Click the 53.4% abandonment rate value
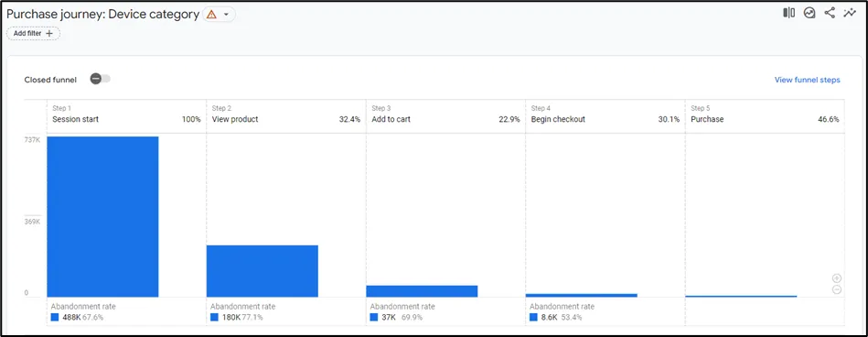 (x=572, y=318)
